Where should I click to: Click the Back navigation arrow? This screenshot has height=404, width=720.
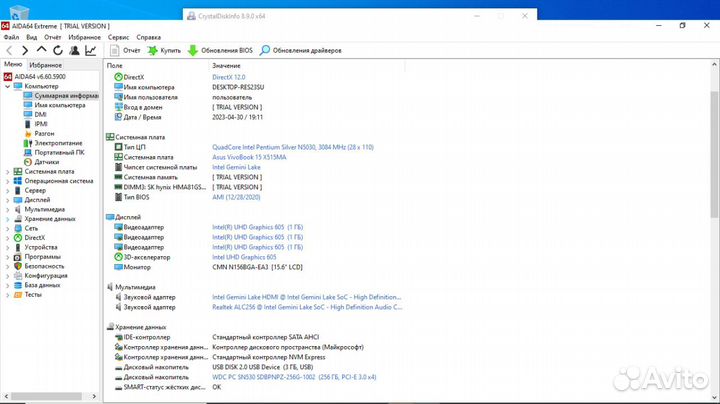tap(9, 50)
